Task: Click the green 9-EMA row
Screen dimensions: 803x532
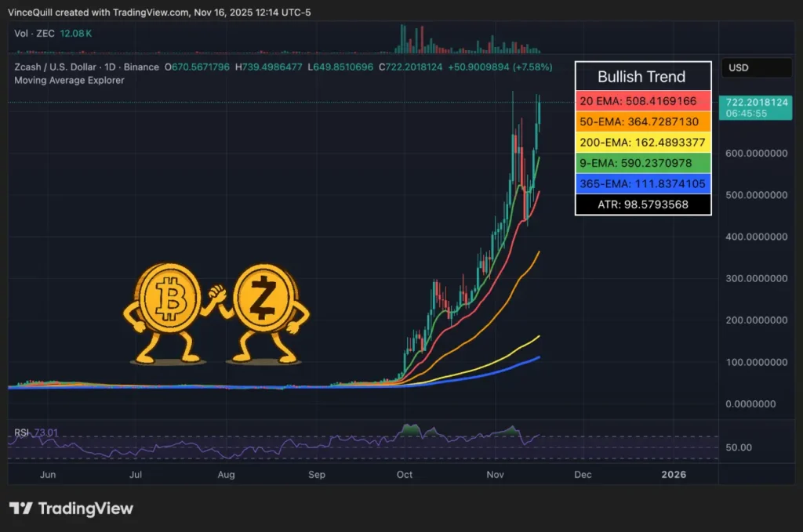Action: 642,163
